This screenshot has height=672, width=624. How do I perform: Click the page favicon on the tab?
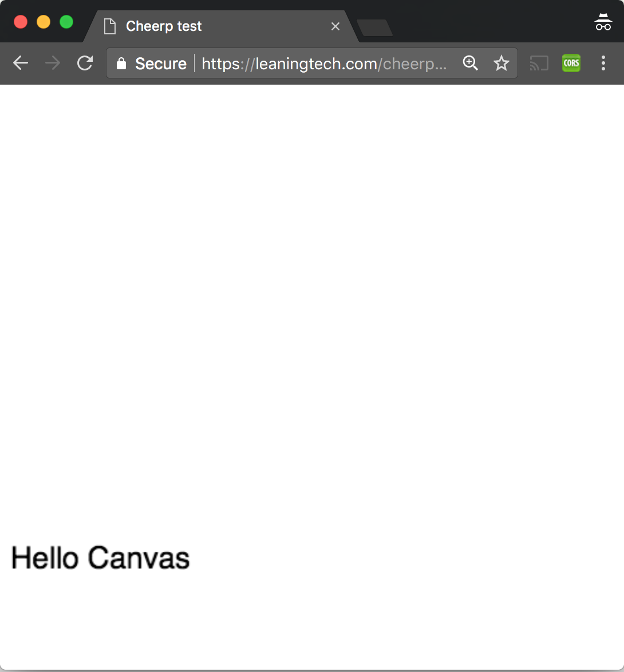109,26
